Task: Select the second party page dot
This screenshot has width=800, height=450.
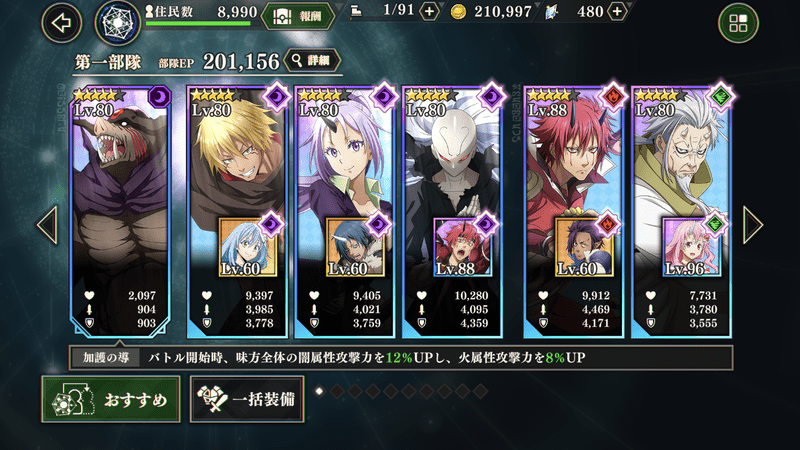Action: (x=337, y=391)
